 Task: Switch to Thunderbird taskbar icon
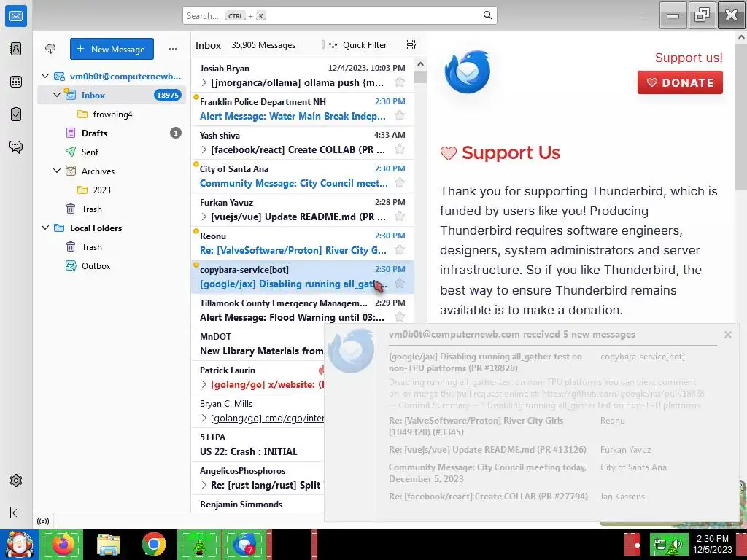[x=245, y=544]
